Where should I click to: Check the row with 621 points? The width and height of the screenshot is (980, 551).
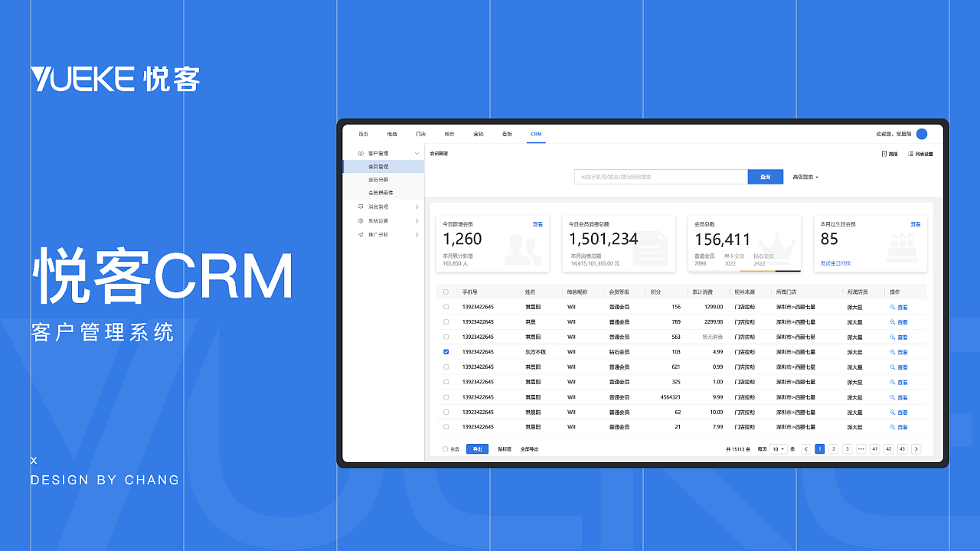pyautogui.click(x=446, y=367)
